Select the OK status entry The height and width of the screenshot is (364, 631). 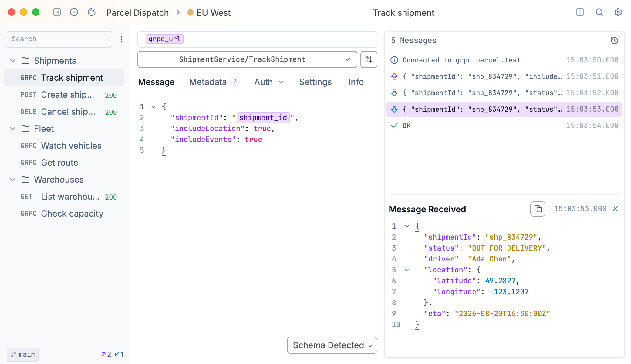(504, 126)
